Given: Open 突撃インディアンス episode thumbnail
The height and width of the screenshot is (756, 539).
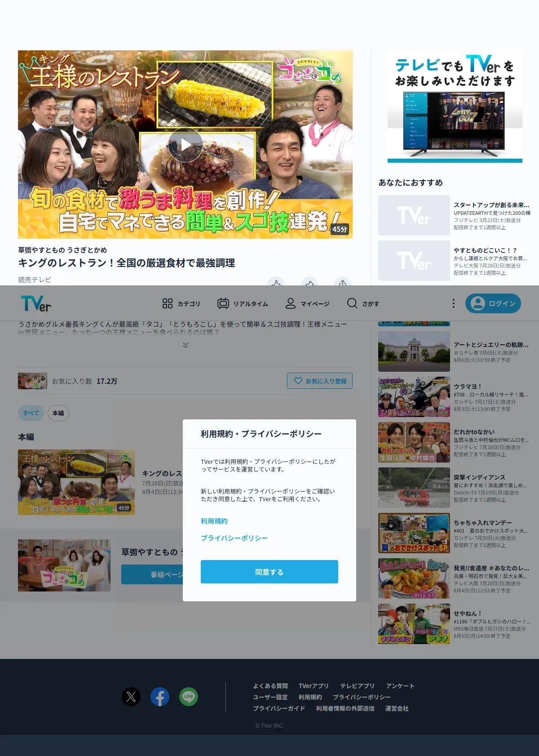Looking at the screenshot, I should (414, 488).
